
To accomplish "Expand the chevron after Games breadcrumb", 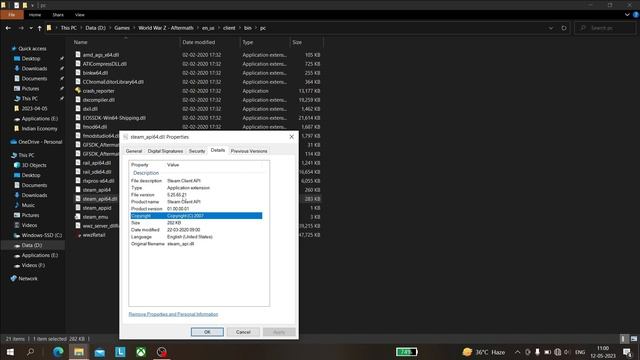I will [x=133, y=28].
